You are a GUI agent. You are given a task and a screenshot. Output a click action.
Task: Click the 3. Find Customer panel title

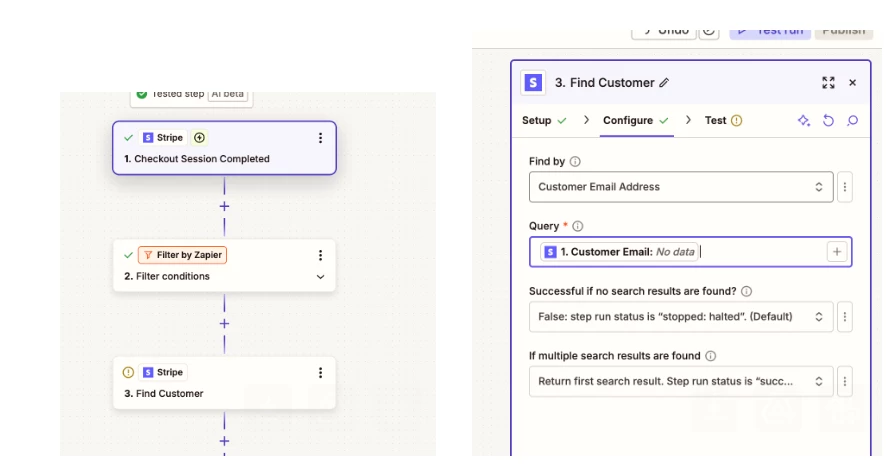604,83
